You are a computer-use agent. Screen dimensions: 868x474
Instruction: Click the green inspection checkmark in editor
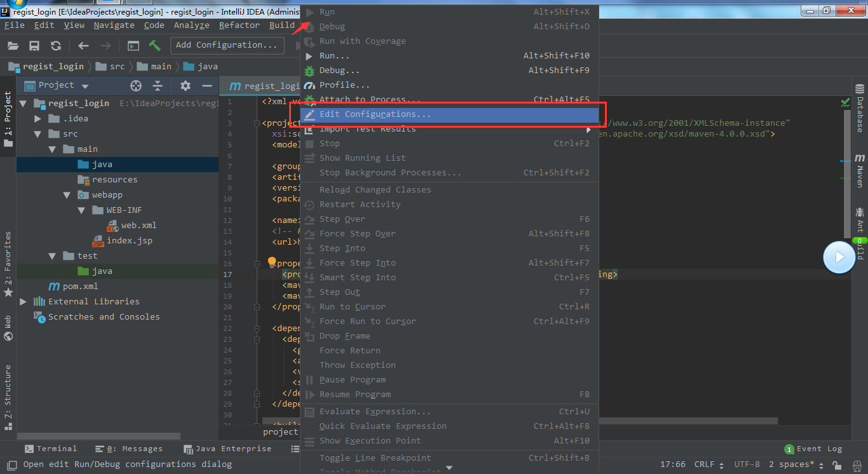tap(845, 102)
